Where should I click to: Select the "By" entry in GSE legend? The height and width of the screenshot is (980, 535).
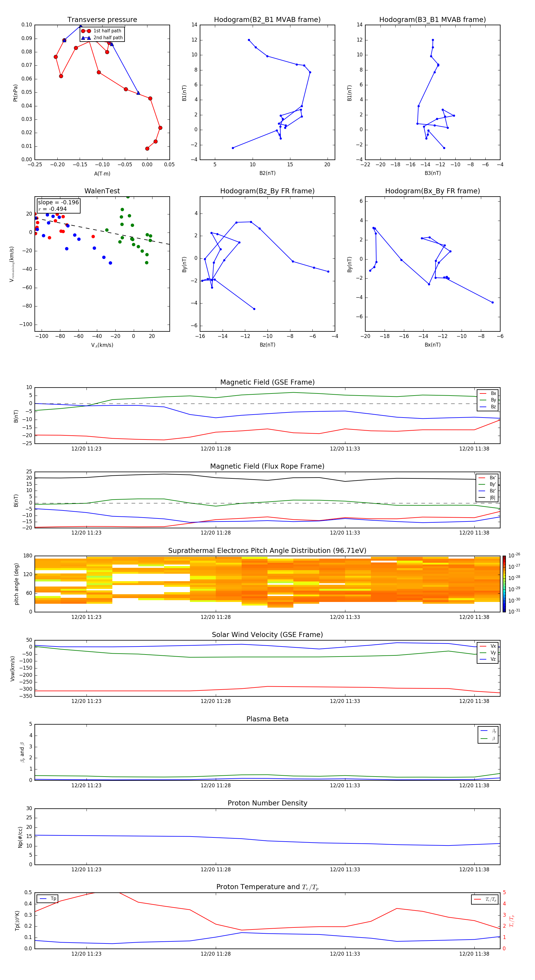coord(488,400)
